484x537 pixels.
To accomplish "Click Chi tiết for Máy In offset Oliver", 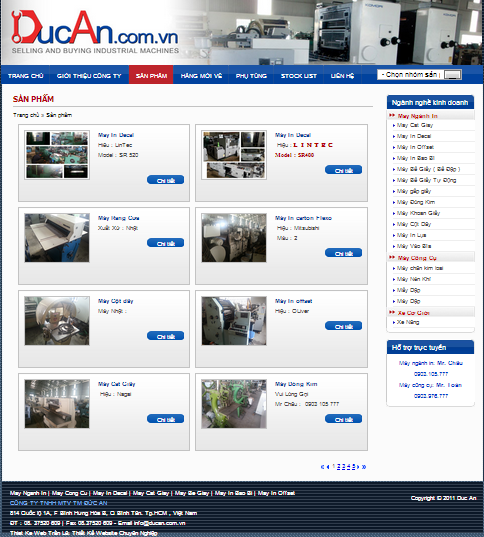I will 343,326.
